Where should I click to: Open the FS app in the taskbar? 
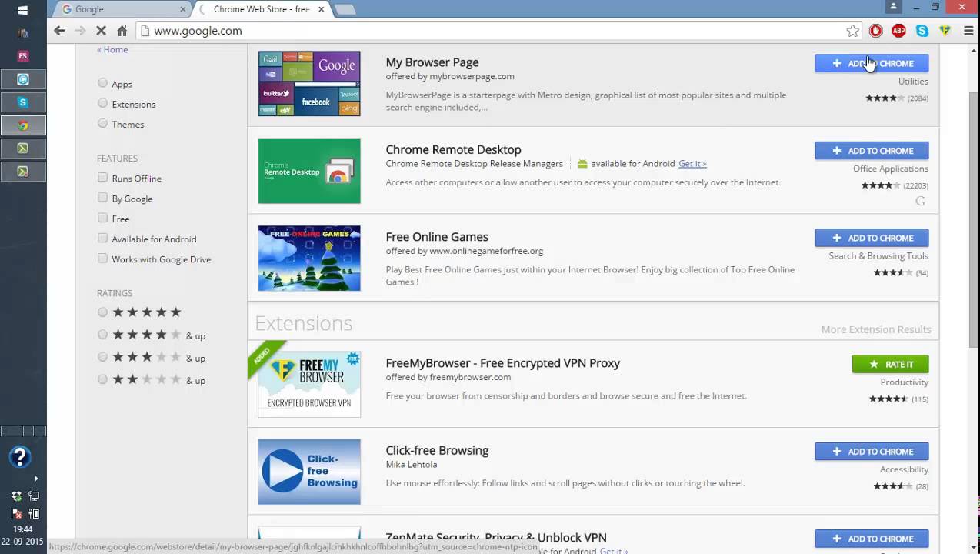22,56
